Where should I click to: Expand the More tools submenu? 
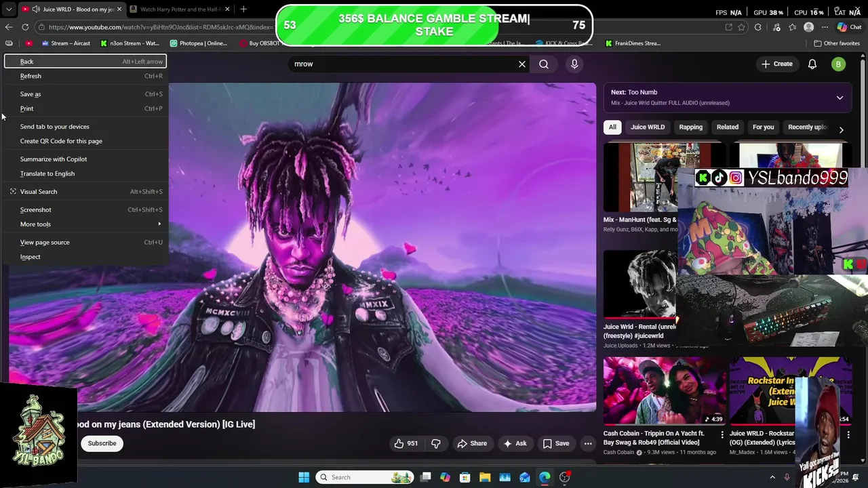pyautogui.click(x=85, y=224)
